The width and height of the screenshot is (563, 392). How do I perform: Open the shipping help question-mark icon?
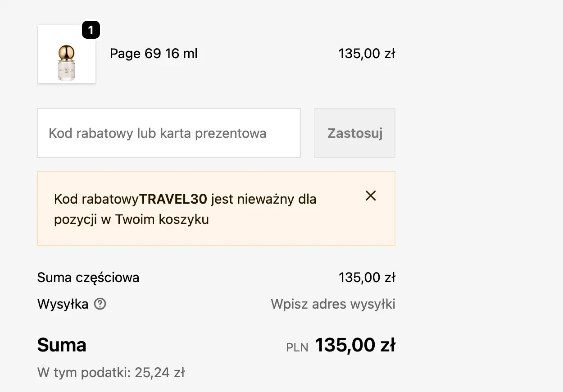pos(100,304)
